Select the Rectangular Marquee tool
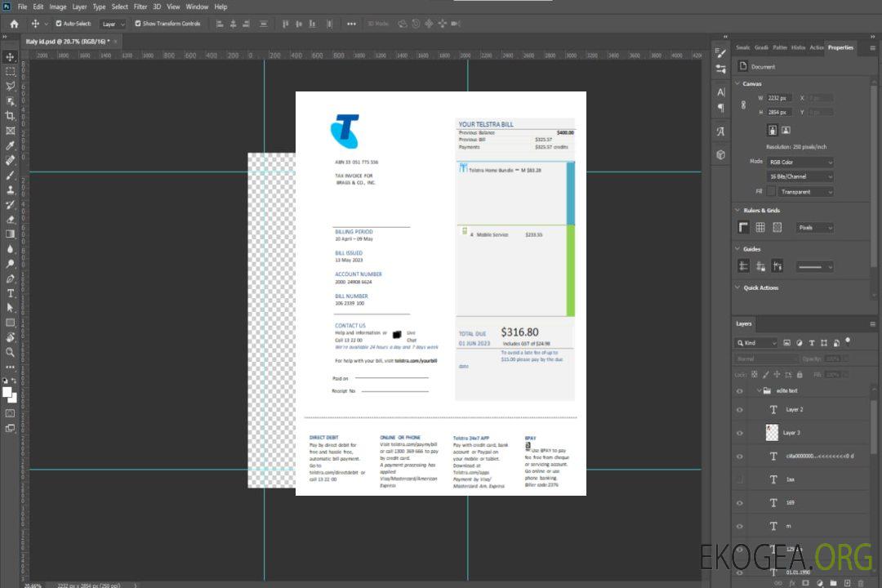Image resolution: width=882 pixels, height=588 pixels. tap(10, 71)
